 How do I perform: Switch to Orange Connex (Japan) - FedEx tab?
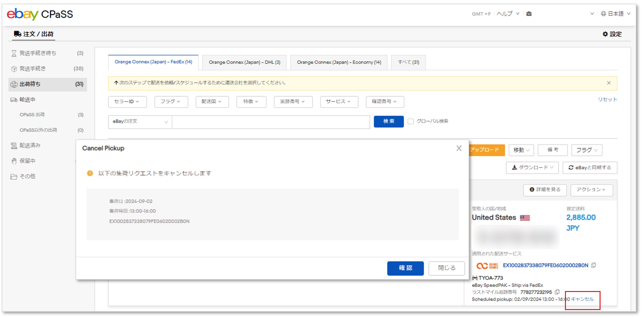153,62
